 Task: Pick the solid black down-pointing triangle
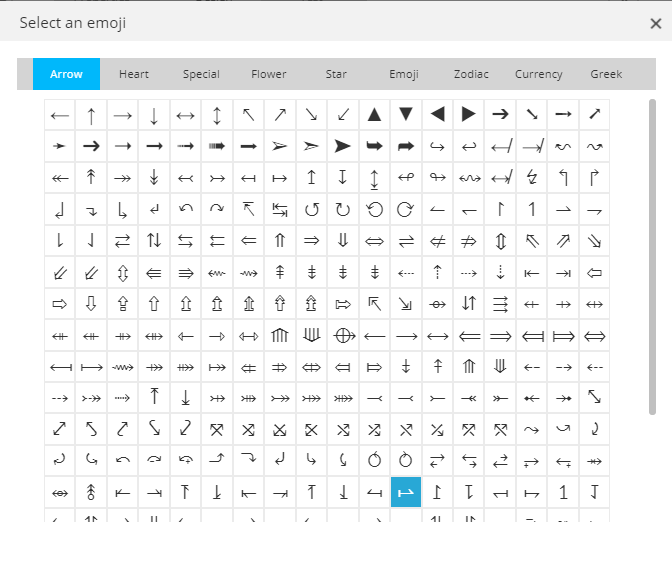pos(405,115)
